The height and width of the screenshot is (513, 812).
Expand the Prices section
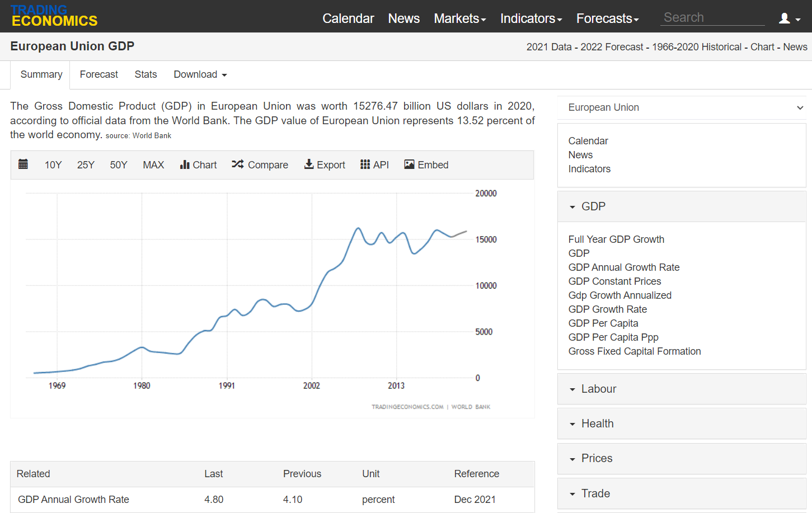(682, 458)
